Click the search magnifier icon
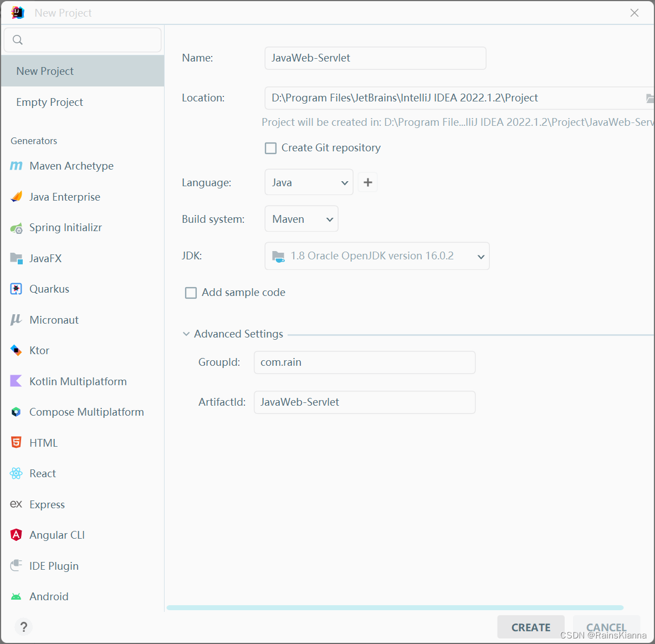655x644 pixels. tap(18, 40)
